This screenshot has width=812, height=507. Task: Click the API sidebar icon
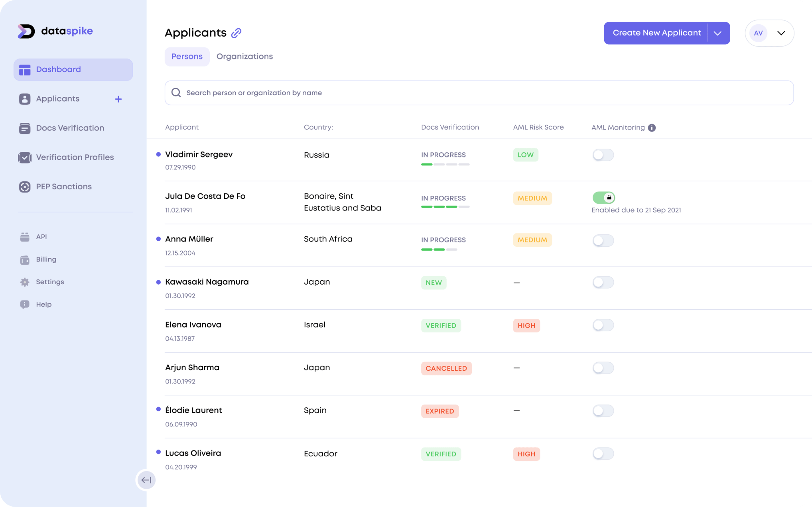tap(25, 237)
